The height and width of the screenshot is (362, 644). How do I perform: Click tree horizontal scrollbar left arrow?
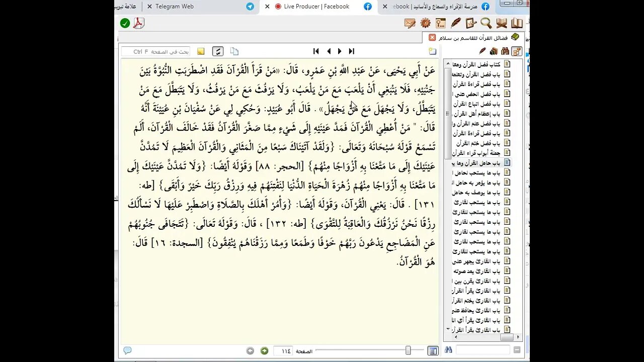click(x=455, y=337)
